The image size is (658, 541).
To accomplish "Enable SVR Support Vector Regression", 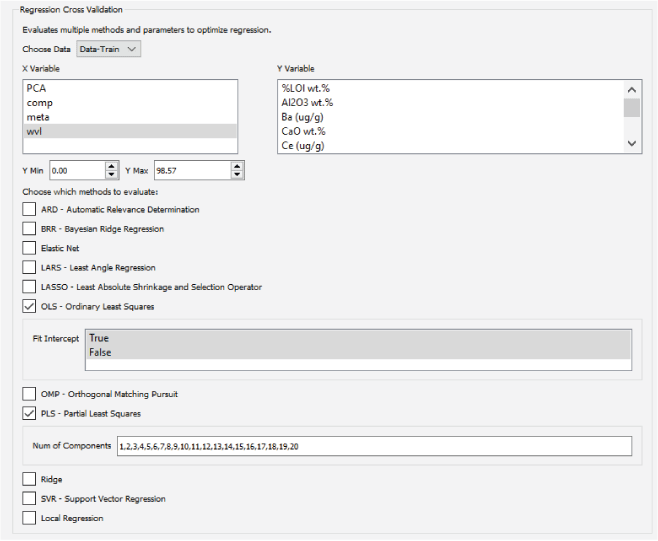I will pyautogui.click(x=28, y=499).
